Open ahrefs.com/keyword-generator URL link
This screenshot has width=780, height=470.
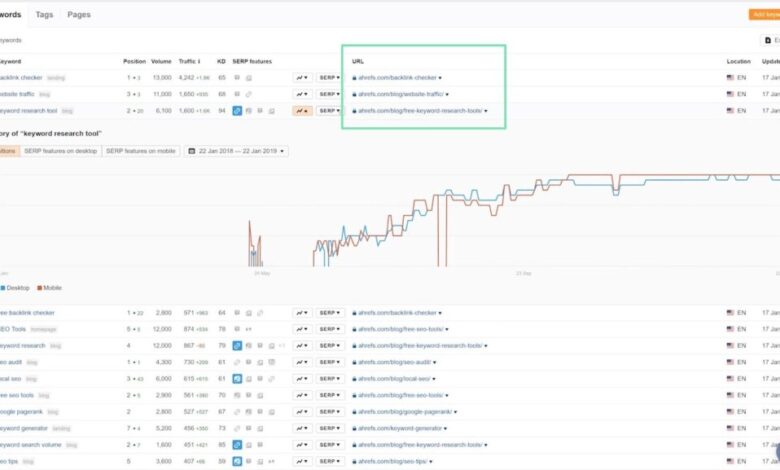click(400, 428)
